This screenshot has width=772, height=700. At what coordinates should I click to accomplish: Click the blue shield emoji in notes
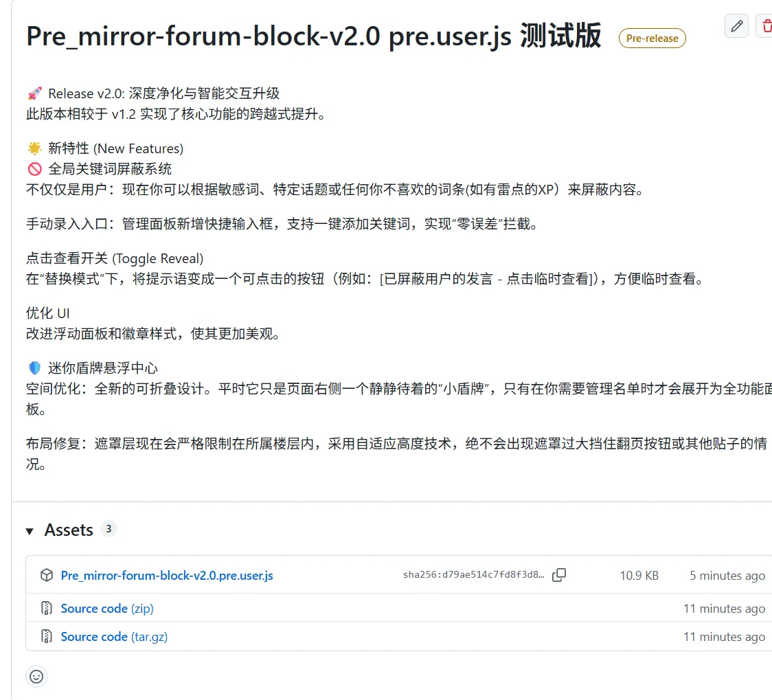pos(34,368)
